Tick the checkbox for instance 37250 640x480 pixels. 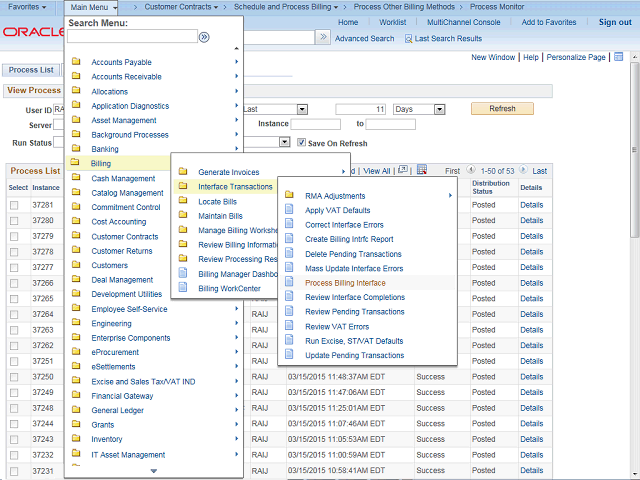tap(14, 377)
